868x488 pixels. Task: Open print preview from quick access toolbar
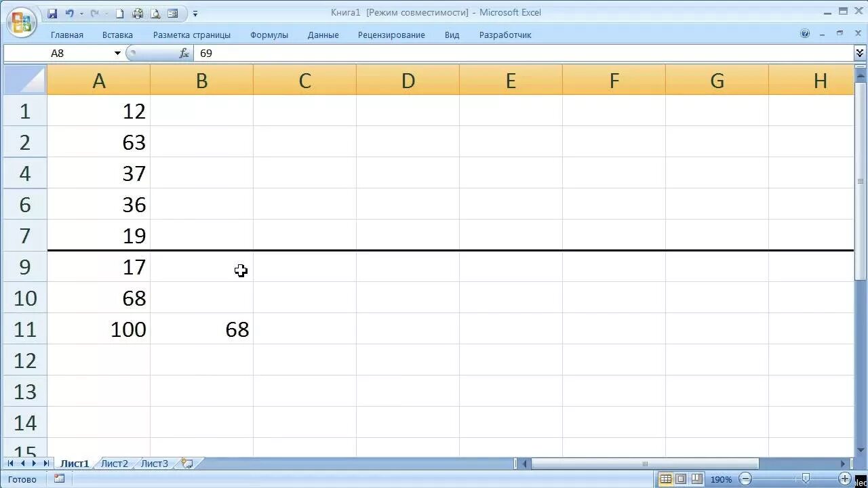point(155,13)
